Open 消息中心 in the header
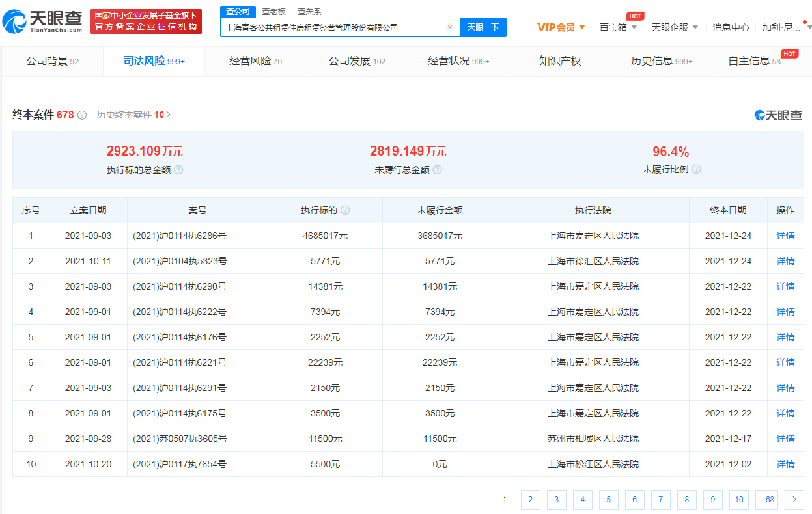812x514 pixels. (731, 27)
